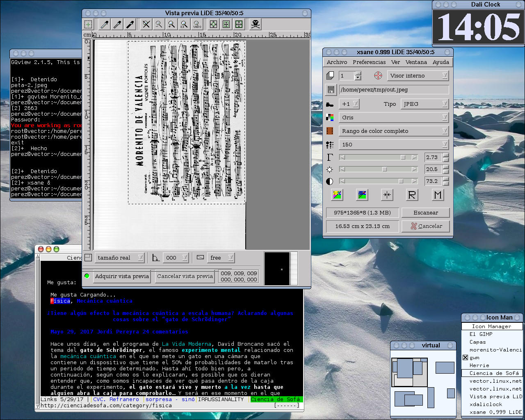Click the output filename field /home/perez/tmp/out.jpeg
The height and width of the screenshot is (420, 525).
tap(394, 89)
